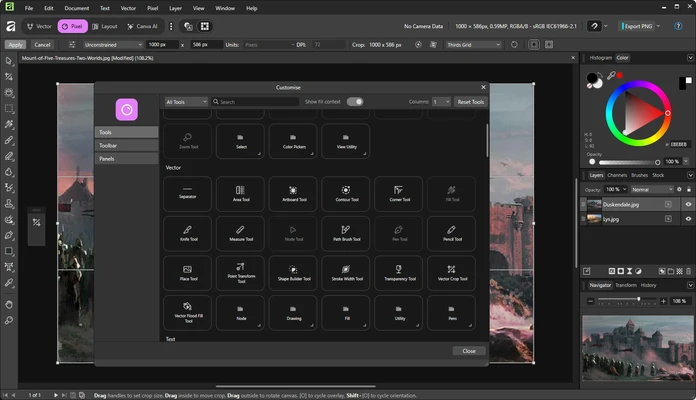This screenshot has width=696, height=400.
Task: Open the Layer menu
Action: pos(175,8)
